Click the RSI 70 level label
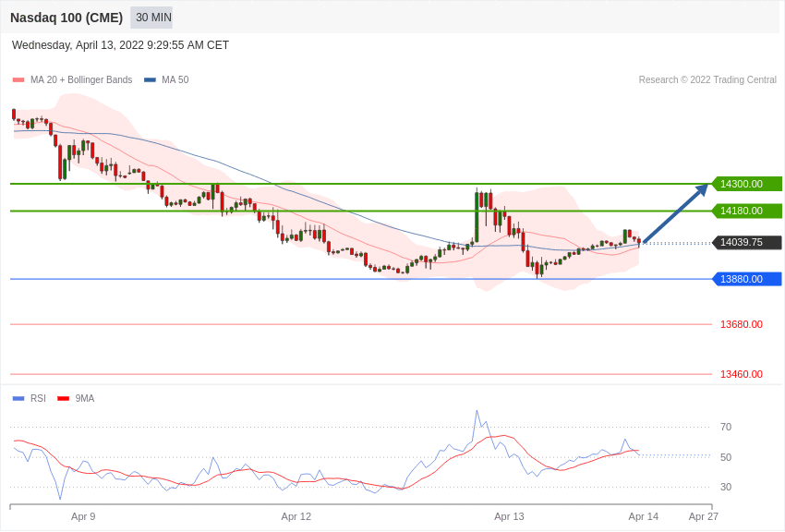Viewport: 785px width, 532px height. (726, 428)
